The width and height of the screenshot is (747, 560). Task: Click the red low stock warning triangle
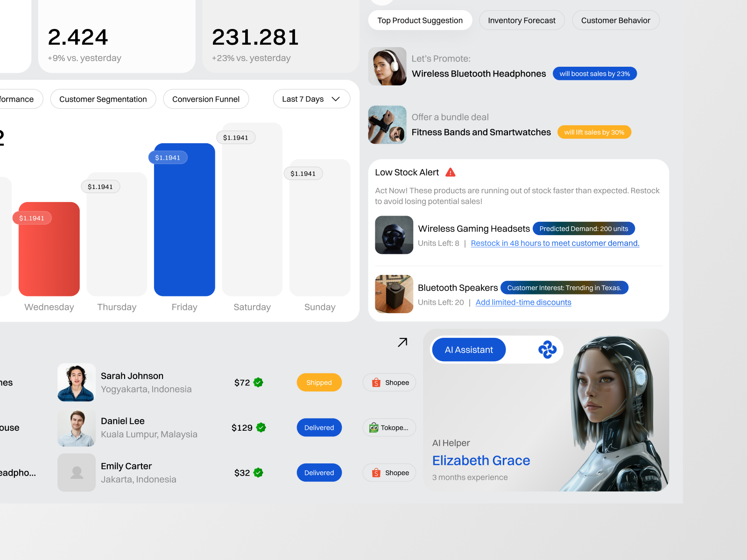tap(450, 172)
